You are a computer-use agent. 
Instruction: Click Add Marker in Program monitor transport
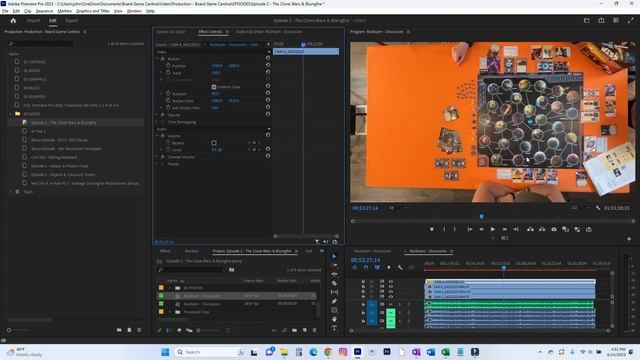coord(432,229)
